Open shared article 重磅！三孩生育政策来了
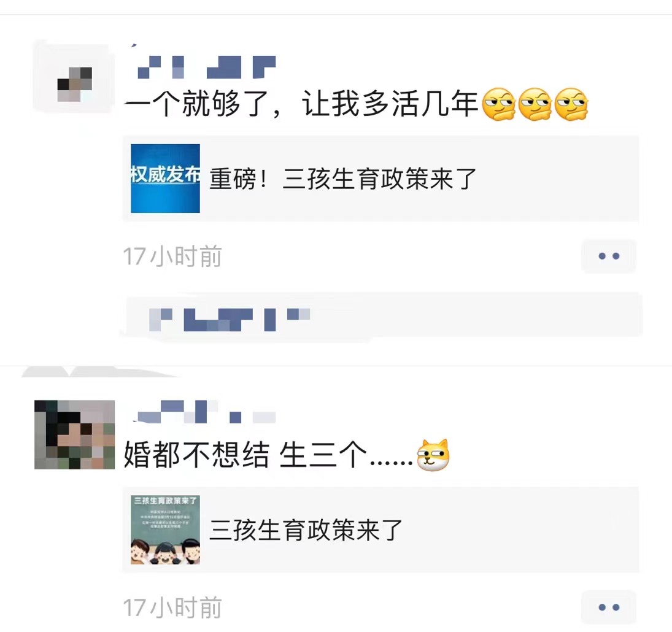The width and height of the screenshot is (672, 632). coord(343,179)
